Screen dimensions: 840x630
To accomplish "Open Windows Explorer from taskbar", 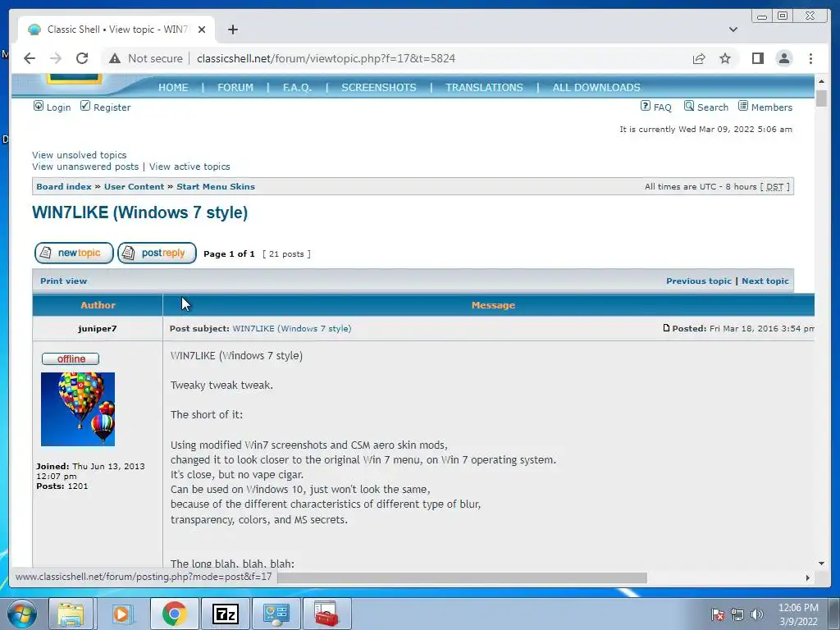I will [71, 614].
